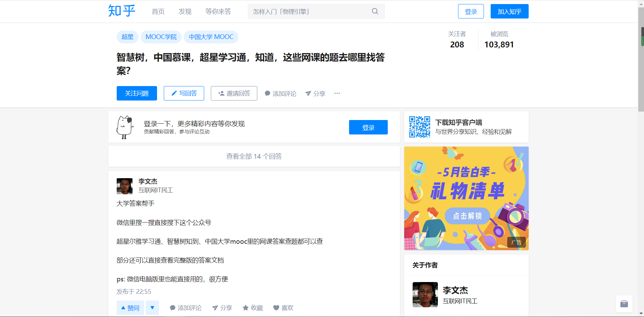The width and height of the screenshot is (644, 317).
Task: Click 添加评论 below 李文杰's answer
Action: coord(186,308)
